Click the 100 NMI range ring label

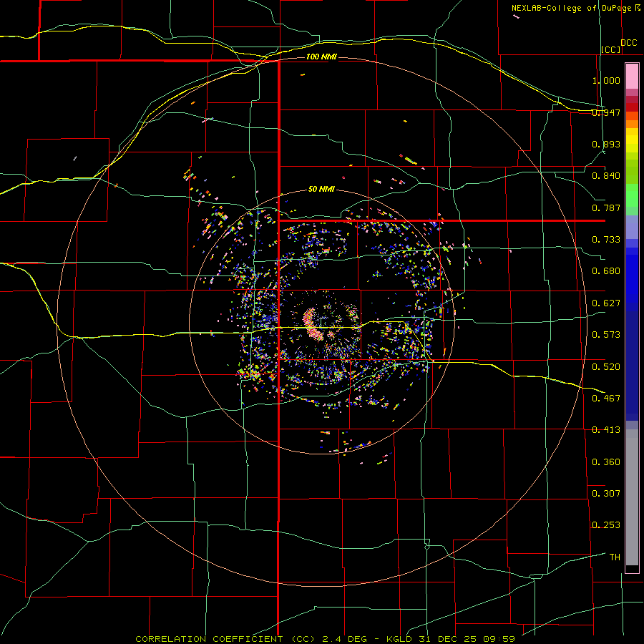coord(321,57)
